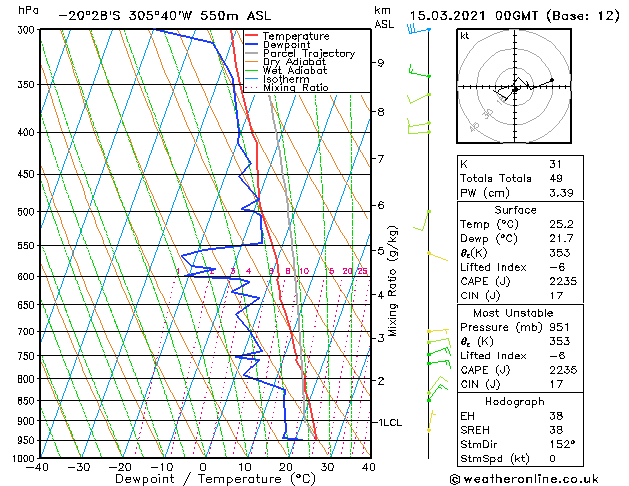Click the yellow wind barb near 550 hPa
The width and height of the screenshot is (629, 486).
(x=437, y=256)
